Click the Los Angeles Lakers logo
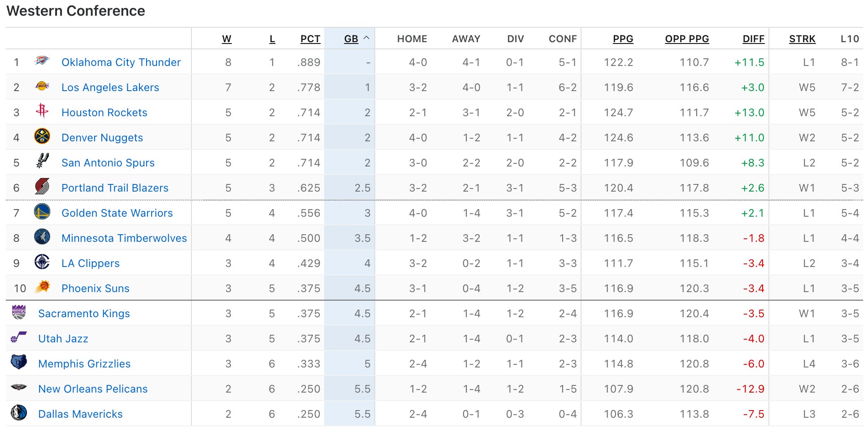The height and width of the screenshot is (437, 868). (42, 86)
